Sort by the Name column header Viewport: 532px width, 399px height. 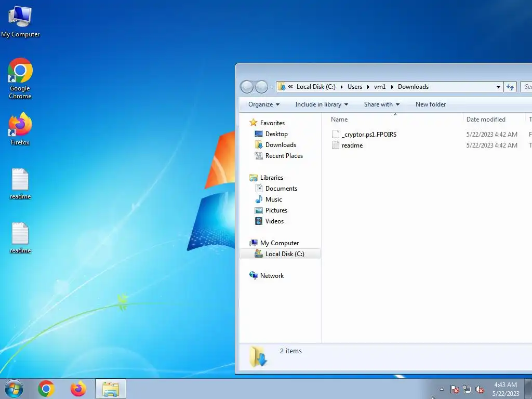point(395,119)
